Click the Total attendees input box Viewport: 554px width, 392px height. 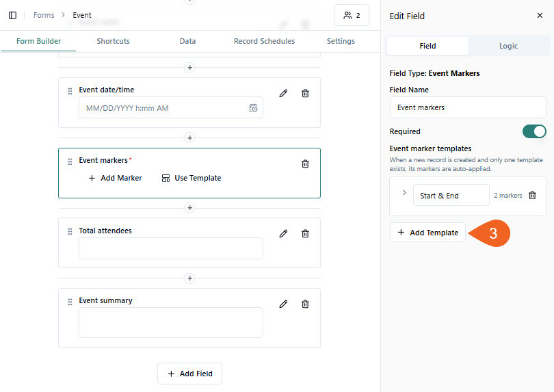click(x=171, y=248)
